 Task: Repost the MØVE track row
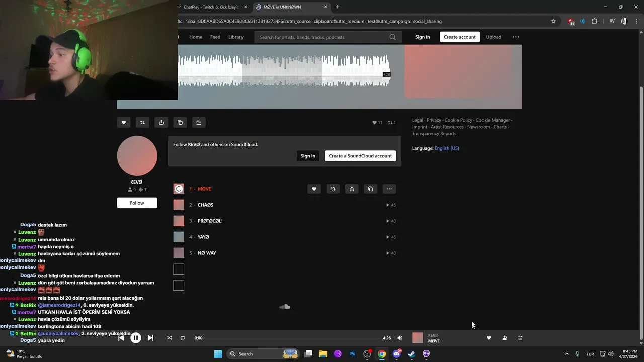coord(333,189)
